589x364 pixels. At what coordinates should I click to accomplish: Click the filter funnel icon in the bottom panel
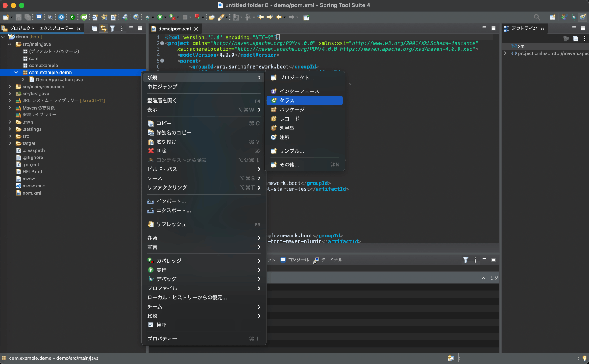[x=466, y=260]
